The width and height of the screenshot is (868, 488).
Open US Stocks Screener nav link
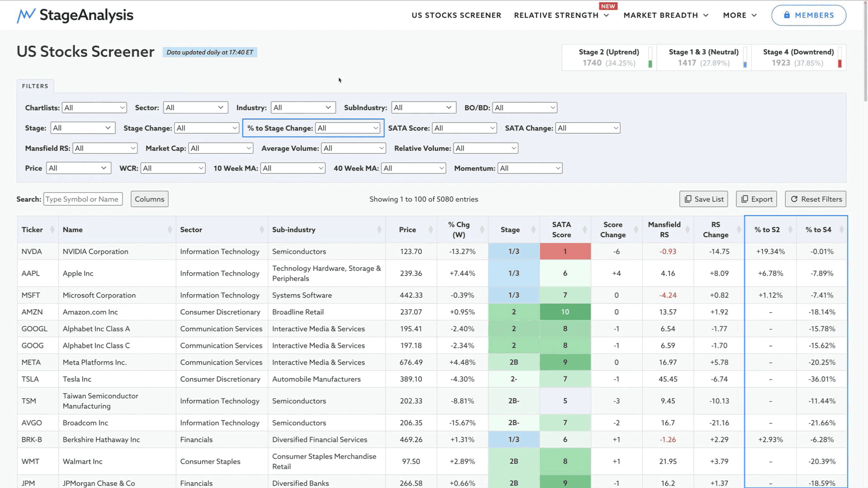[456, 15]
